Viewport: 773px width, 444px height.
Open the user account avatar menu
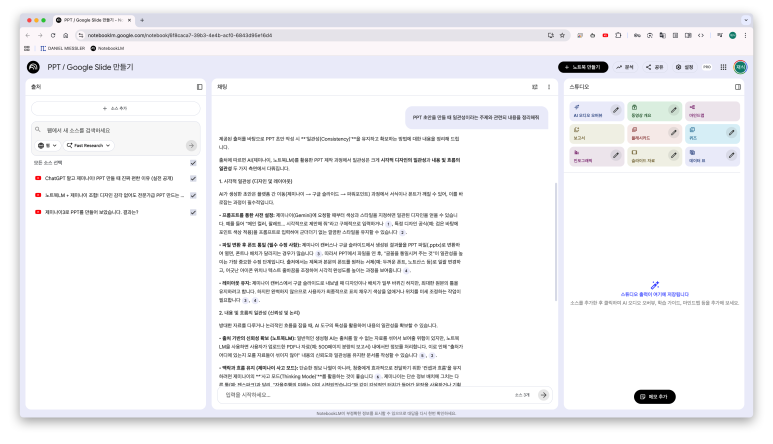(x=741, y=67)
